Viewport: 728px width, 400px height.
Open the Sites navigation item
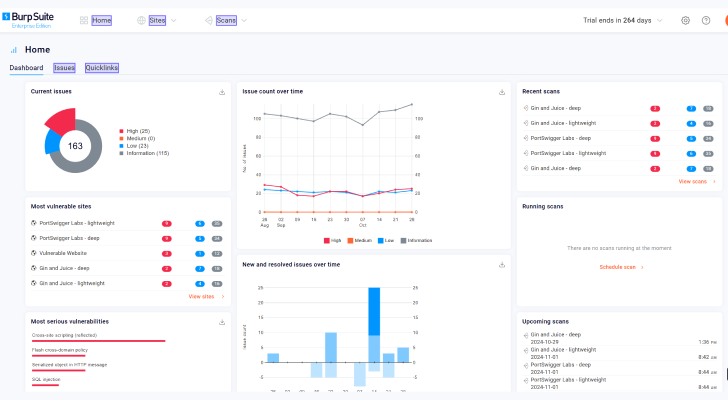(157, 20)
